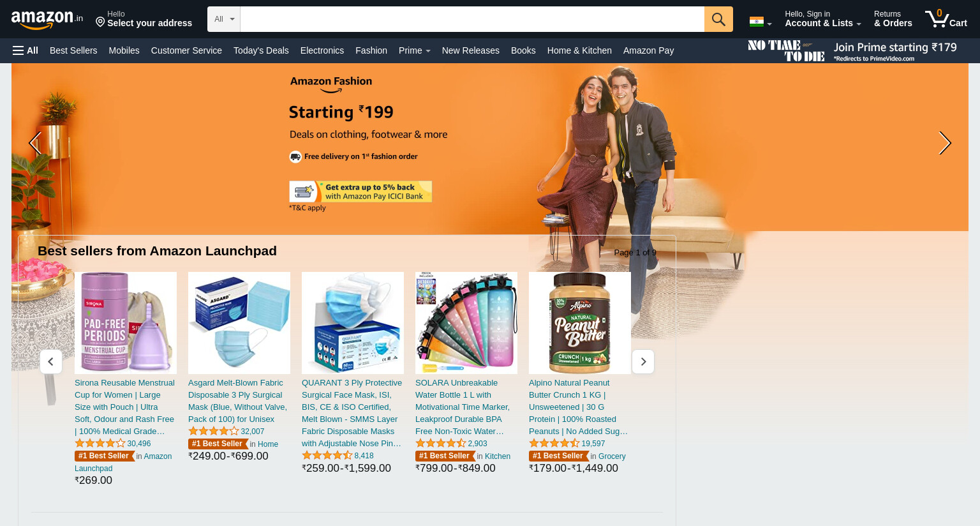This screenshot has width=980, height=526.
Task: Show next Launchpad best sellers page
Action: click(643, 361)
